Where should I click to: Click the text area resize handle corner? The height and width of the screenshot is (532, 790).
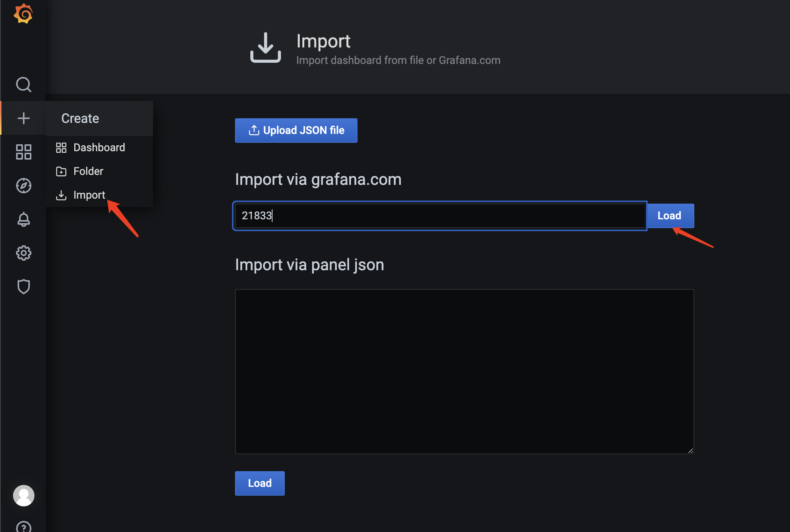pos(690,450)
